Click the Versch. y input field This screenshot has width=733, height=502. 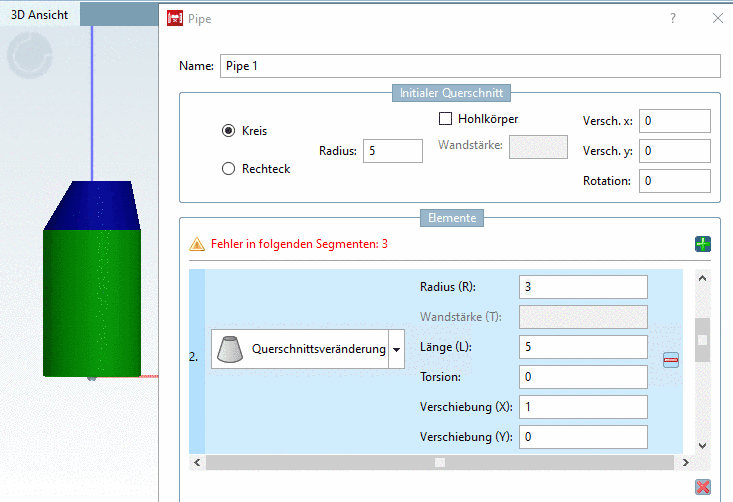[x=675, y=151]
